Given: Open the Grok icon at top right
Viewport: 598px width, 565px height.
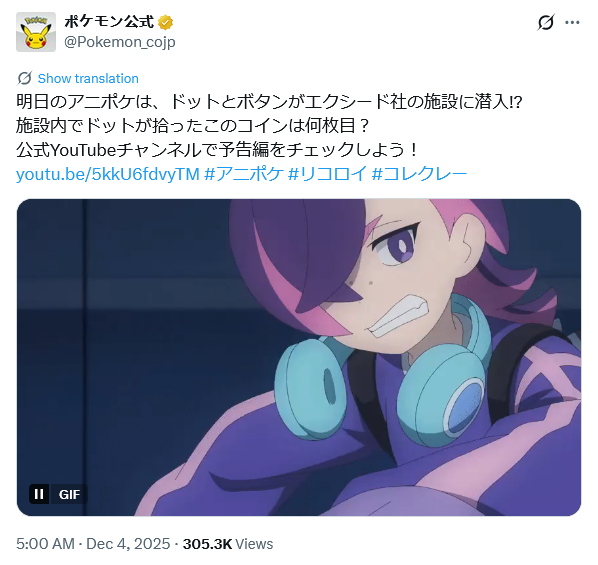Looking at the screenshot, I should coord(546,23).
